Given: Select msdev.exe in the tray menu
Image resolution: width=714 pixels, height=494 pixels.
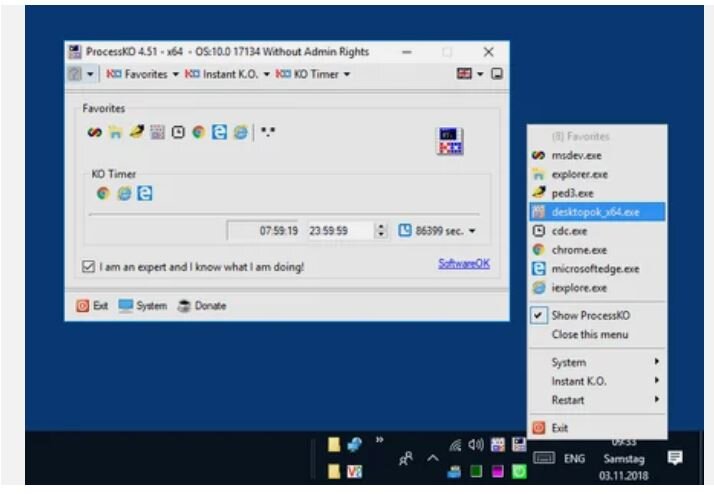Looking at the screenshot, I should click(597, 156).
